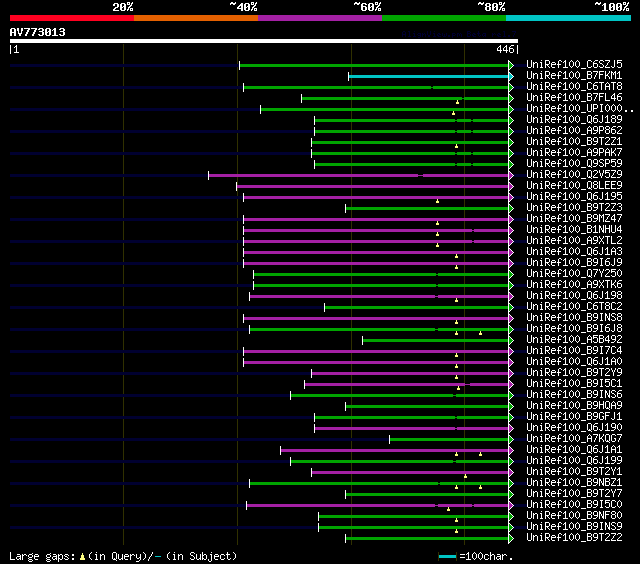
Task: Select the UniRef100_B9T2Z3 label
Action: point(574,208)
